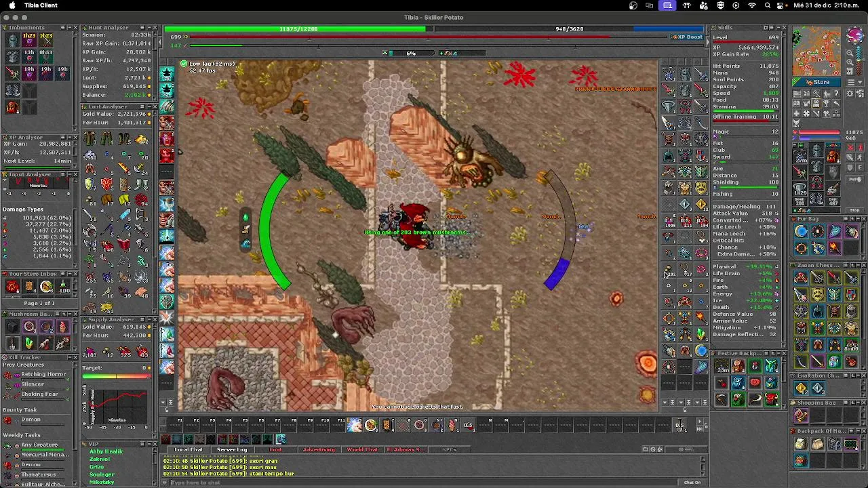868x488 pixels.
Task: Open the Apple menu
Action: (x=12, y=5)
